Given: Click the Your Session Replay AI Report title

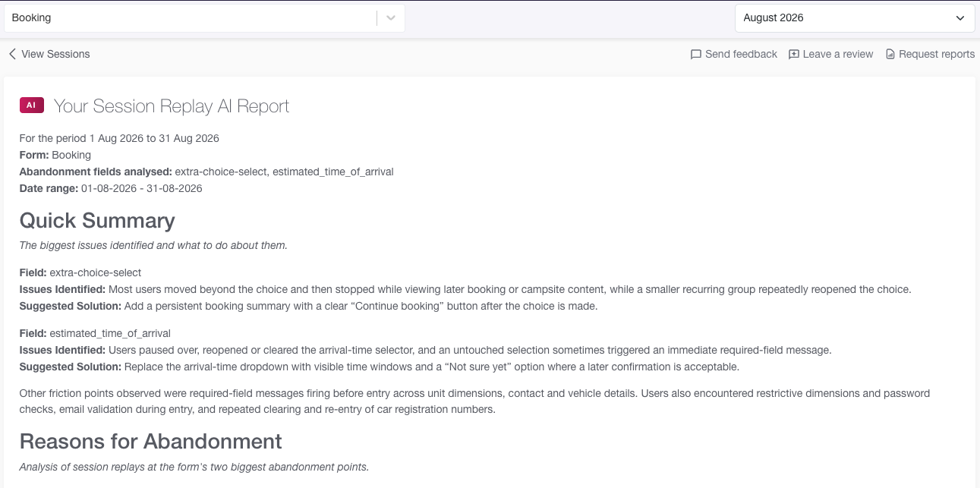Looking at the screenshot, I should [x=172, y=106].
